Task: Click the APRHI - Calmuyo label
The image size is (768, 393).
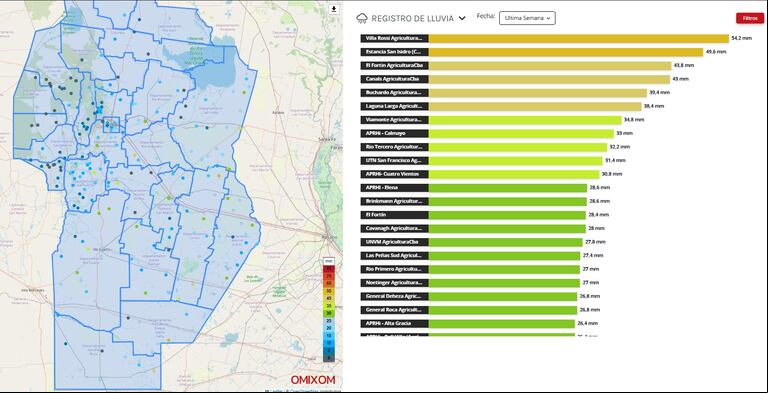Action: [395, 133]
